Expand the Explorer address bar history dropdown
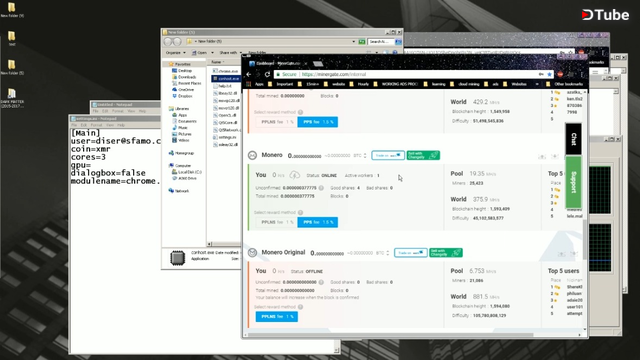 click(353, 42)
